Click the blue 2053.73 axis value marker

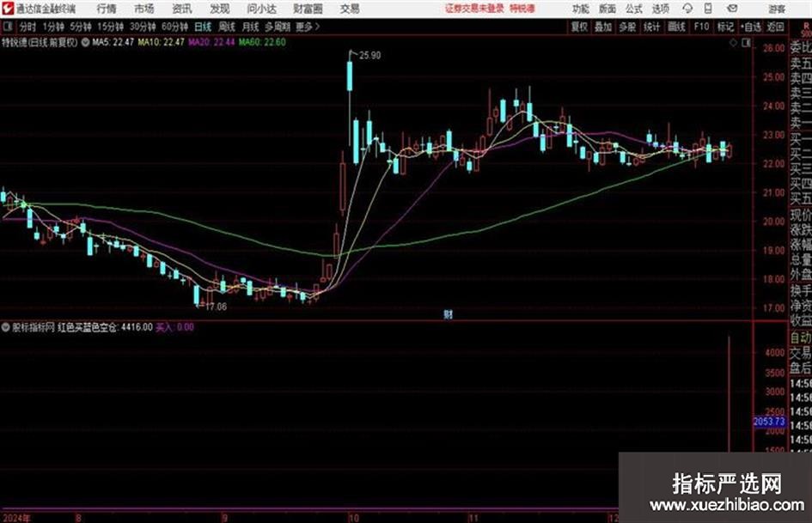(770, 422)
